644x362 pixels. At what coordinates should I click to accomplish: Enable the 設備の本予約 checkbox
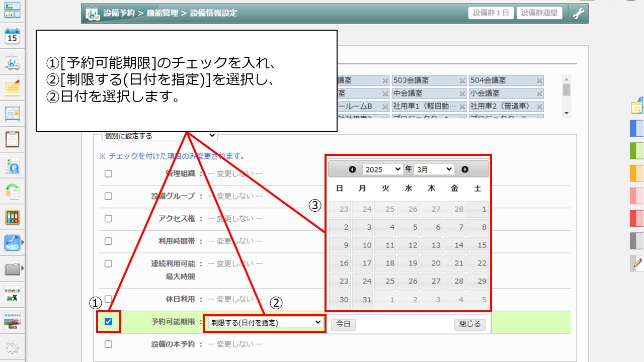[x=108, y=344]
